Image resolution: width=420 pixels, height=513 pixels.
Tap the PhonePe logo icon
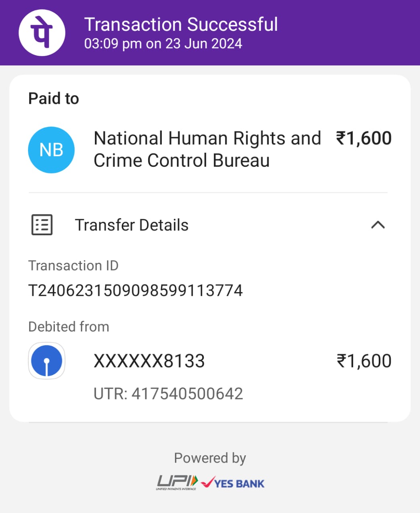(x=42, y=33)
